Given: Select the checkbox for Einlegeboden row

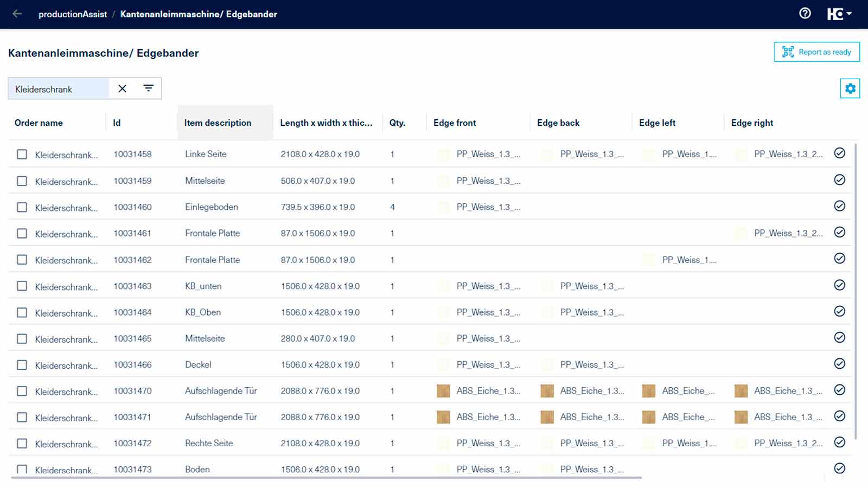Looking at the screenshot, I should point(22,207).
